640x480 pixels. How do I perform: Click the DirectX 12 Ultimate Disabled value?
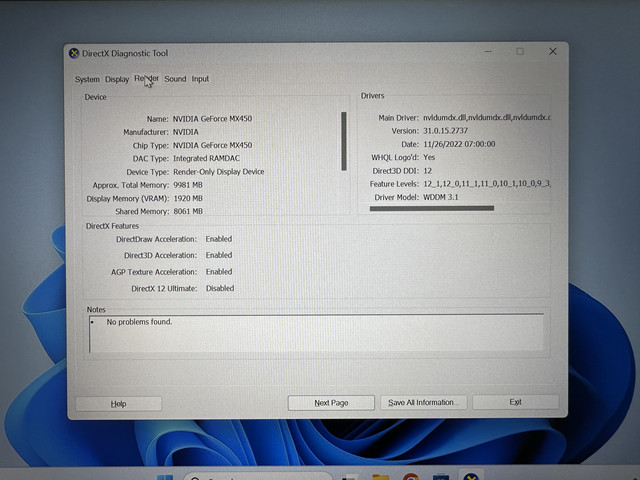click(220, 288)
